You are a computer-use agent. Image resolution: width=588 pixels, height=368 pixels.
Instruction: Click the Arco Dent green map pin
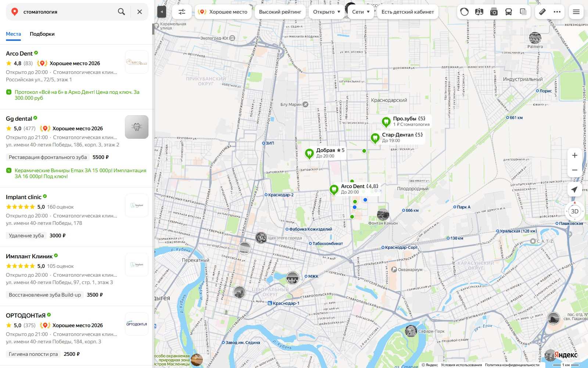point(334,190)
